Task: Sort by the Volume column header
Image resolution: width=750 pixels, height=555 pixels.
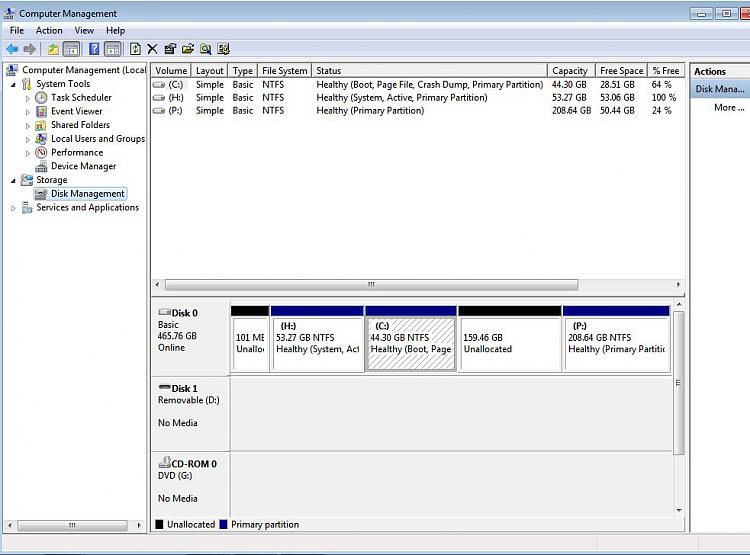Action: coord(171,71)
